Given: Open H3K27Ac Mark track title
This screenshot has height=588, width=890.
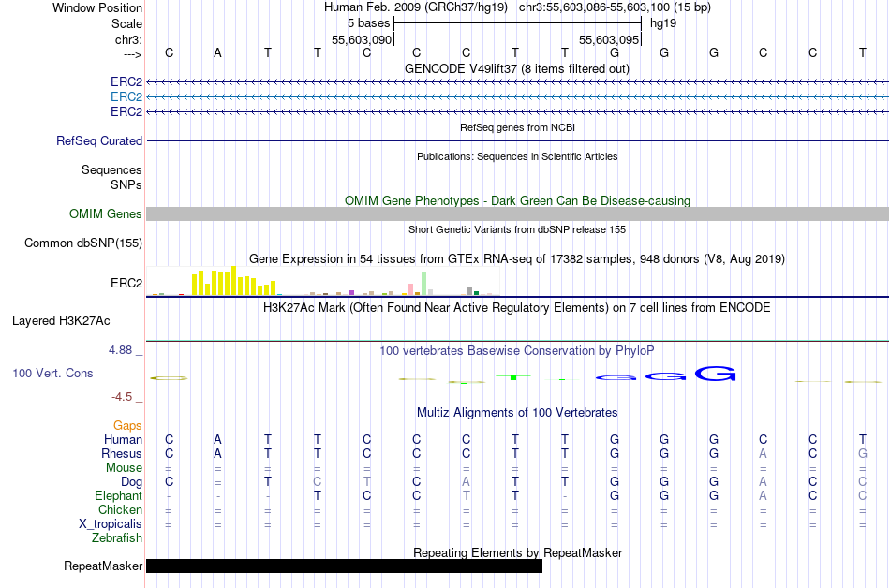Looking at the screenshot, I should point(517,308).
